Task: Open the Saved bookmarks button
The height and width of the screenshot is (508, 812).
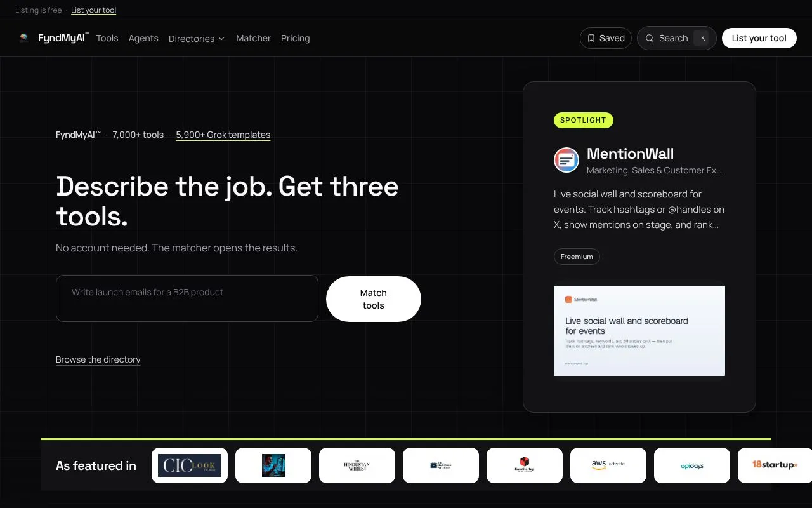Action: pyautogui.click(x=606, y=38)
